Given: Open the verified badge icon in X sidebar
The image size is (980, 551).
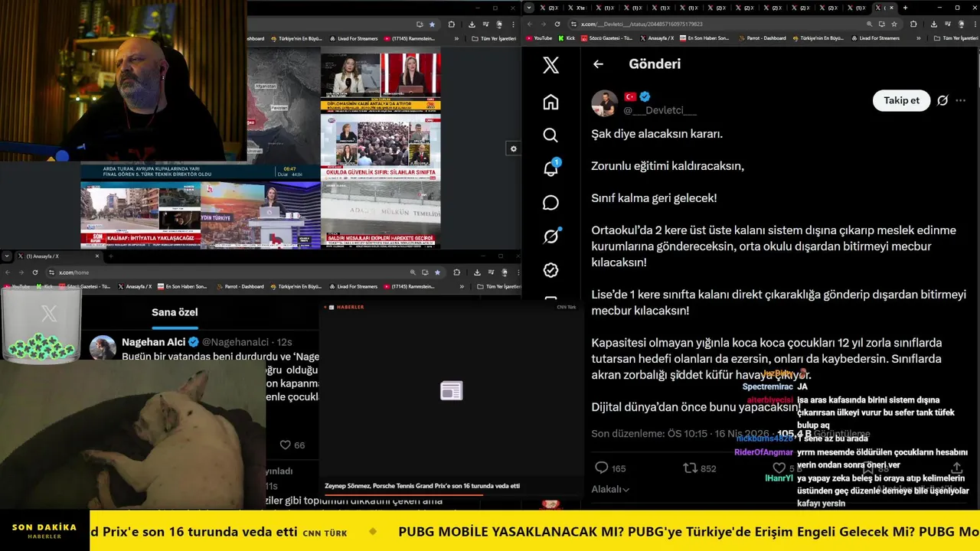Looking at the screenshot, I should (x=550, y=270).
